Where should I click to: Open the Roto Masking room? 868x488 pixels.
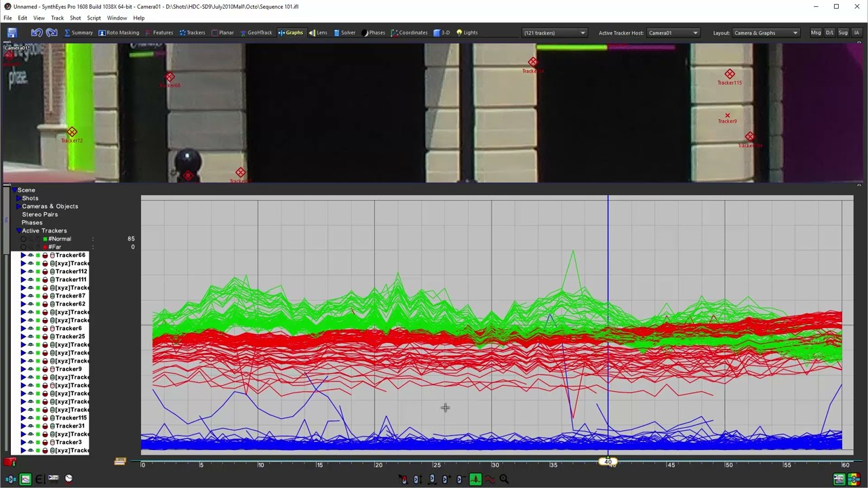(x=119, y=33)
